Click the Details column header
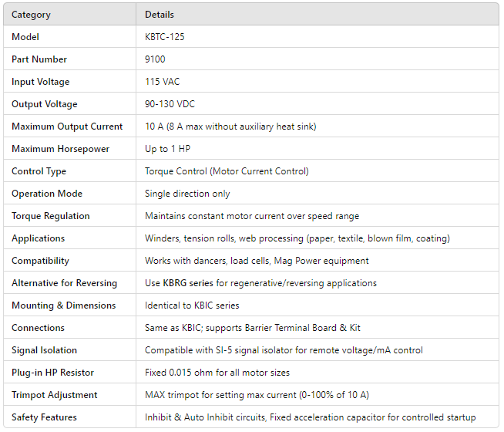The width and height of the screenshot is (504, 432). (x=160, y=15)
